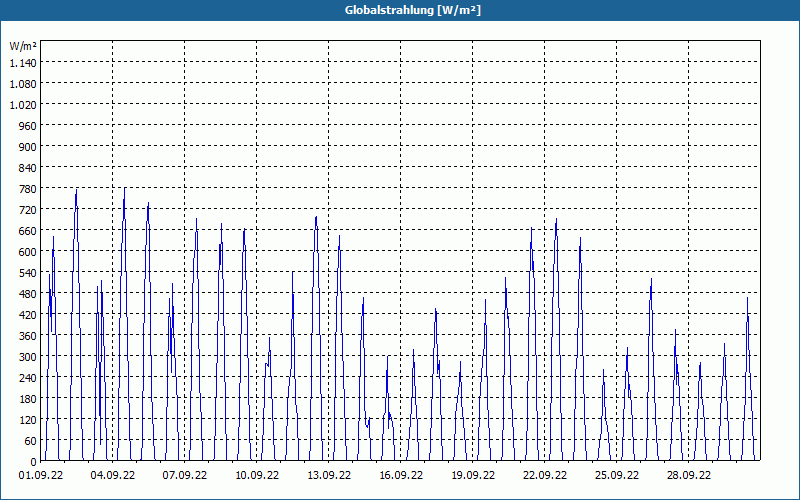Click the 180 y-axis value
The image size is (800, 500).
pyautogui.click(x=27, y=399)
